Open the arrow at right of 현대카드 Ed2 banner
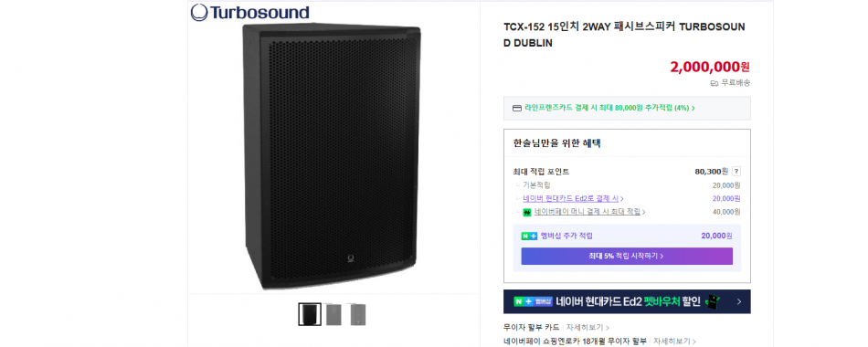 [x=739, y=302]
